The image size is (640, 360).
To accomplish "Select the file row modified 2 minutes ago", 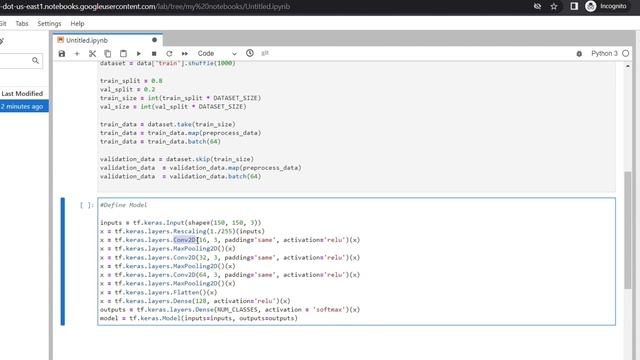I will (24, 107).
